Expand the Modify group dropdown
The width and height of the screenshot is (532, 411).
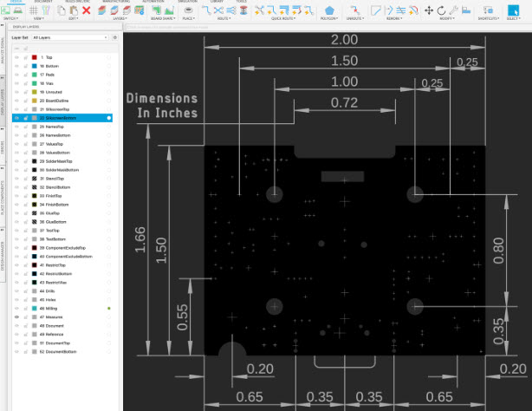(447, 18)
